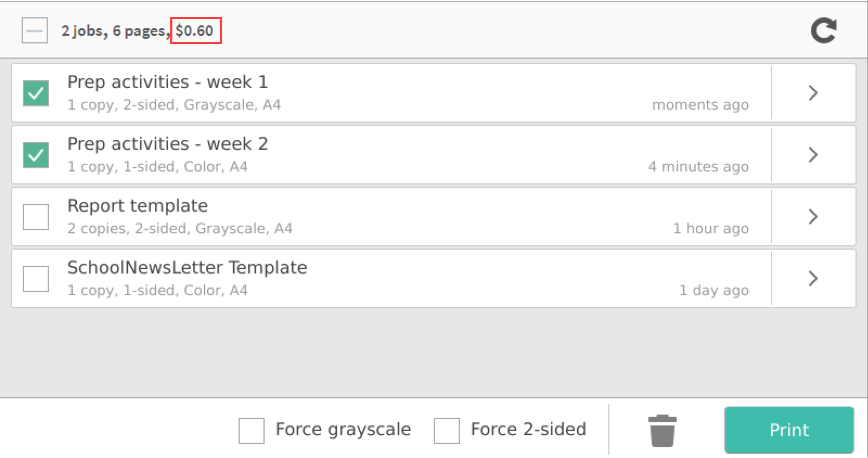Click the SchoolNewsLetter Template job title
868x458 pixels.
(187, 268)
